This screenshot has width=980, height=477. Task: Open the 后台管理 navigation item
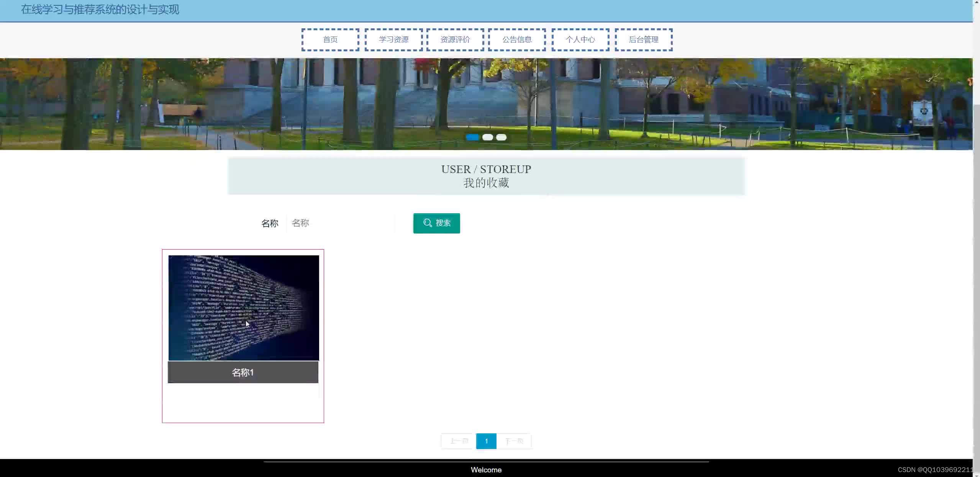(643, 39)
